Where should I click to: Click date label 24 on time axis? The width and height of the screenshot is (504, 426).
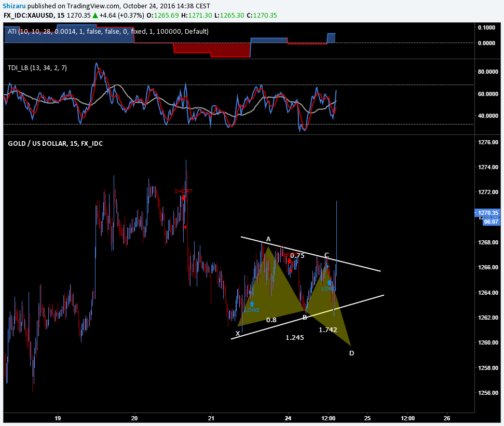coord(288,418)
